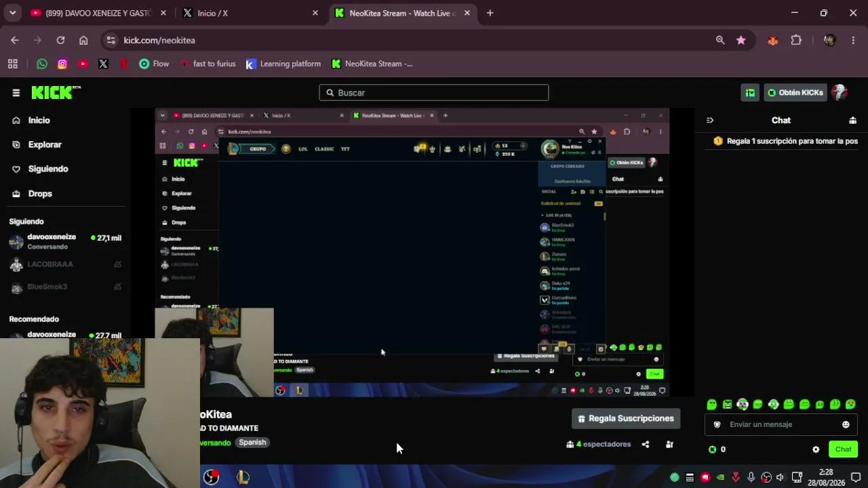Toggle notifications bell-off icon for BlueSmok3
This screenshot has height=488, width=868.
click(x=117, y=287)
